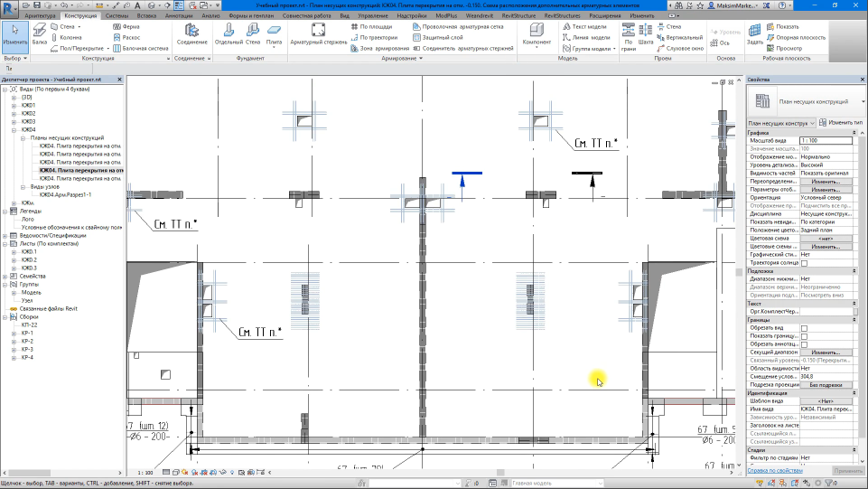The width and height of the screenshot is (868, 489).
Task: Choose the По траектории reinforcement tool
Action: tap(374, 38)
